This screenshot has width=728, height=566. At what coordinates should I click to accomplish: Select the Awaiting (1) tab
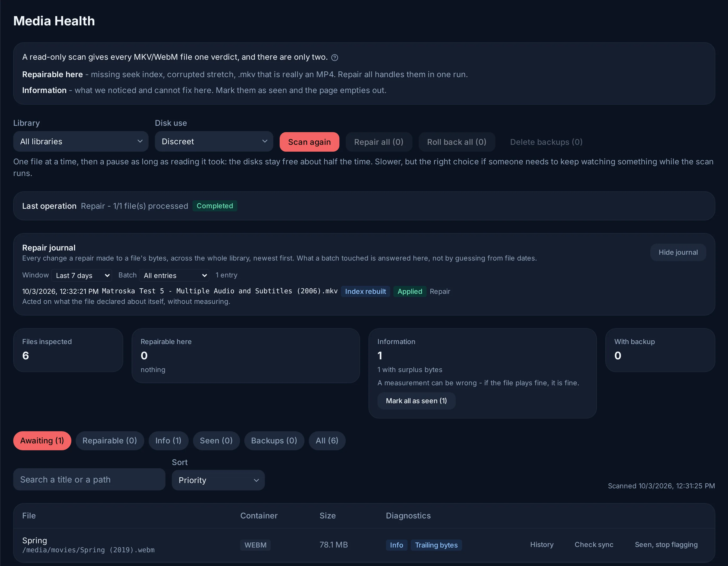[42, 441]
